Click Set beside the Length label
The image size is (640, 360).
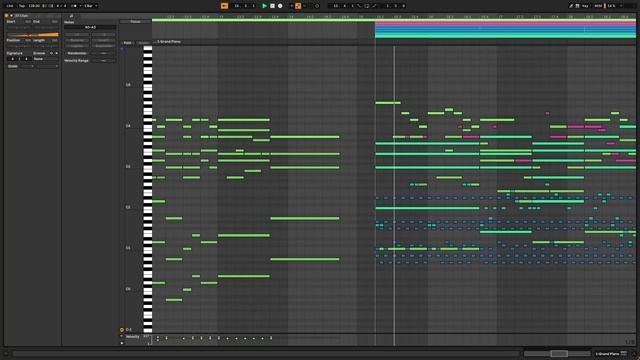point(54,40)
